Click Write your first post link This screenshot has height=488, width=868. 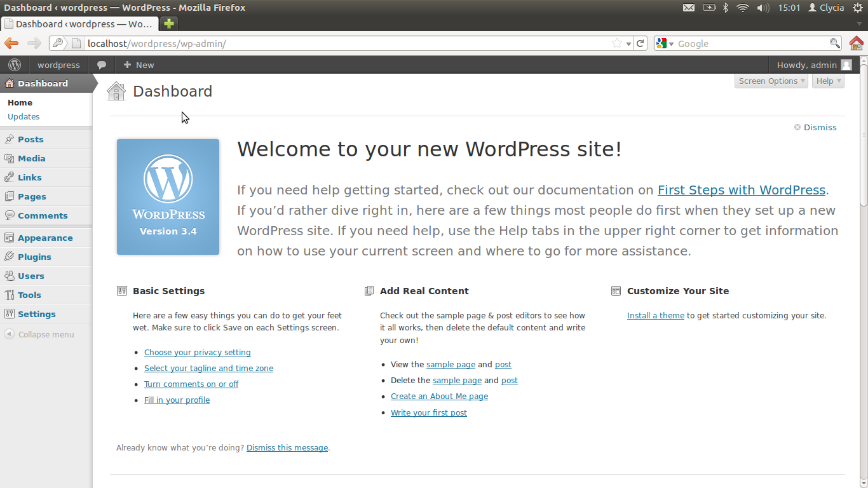pyautogui.click(x=429, y=412)
